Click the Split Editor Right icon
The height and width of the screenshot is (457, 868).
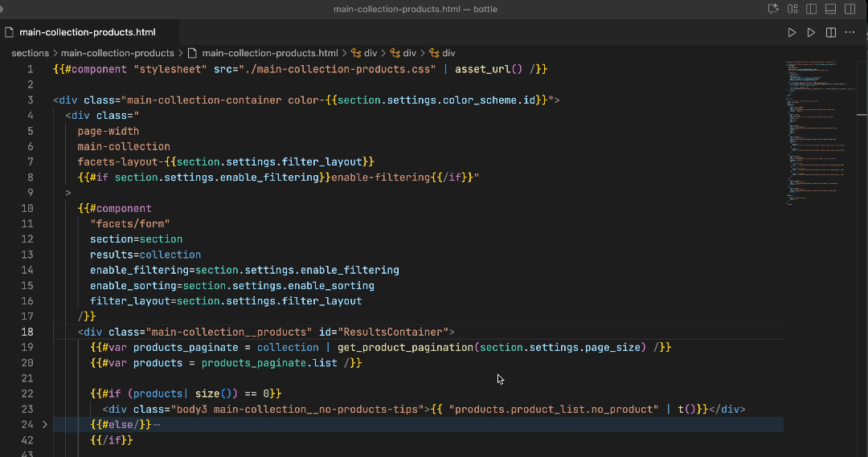tap(831, 33)
